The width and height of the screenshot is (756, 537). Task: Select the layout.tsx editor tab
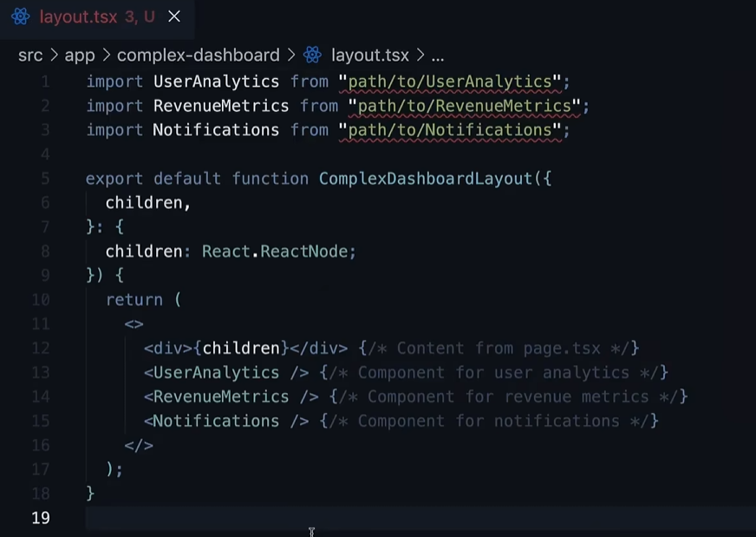pos(97,18)
